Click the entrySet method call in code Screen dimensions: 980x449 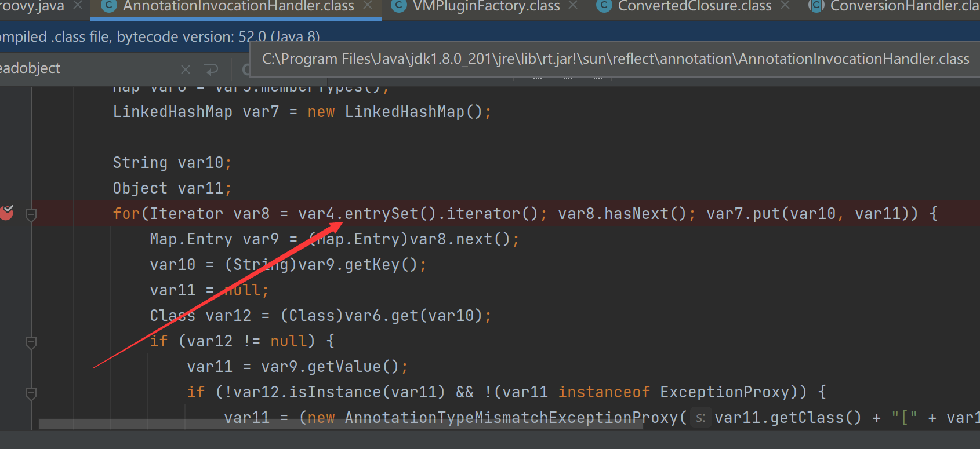(381, 214)
